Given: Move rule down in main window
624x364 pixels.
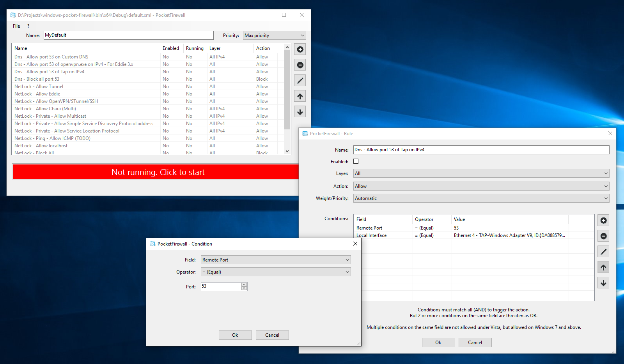Looking at the screenshot, I should click(300, 112).
